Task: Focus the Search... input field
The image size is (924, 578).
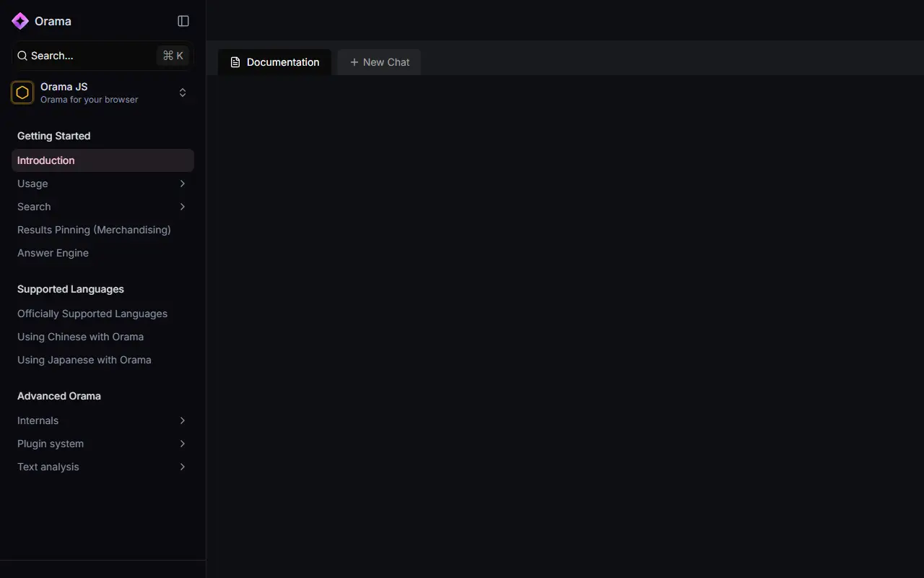Action: (103, 56)
